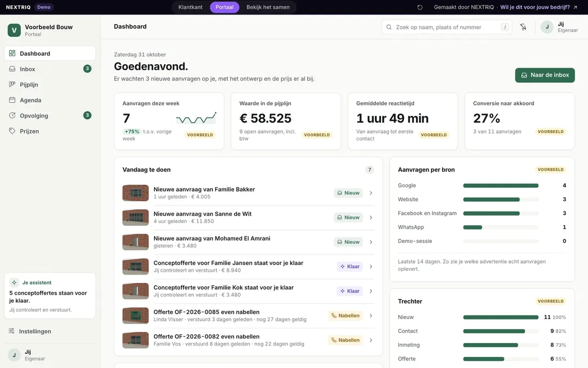
Task: Click the NEXTRIQ brand name
Action: (18, 7)
